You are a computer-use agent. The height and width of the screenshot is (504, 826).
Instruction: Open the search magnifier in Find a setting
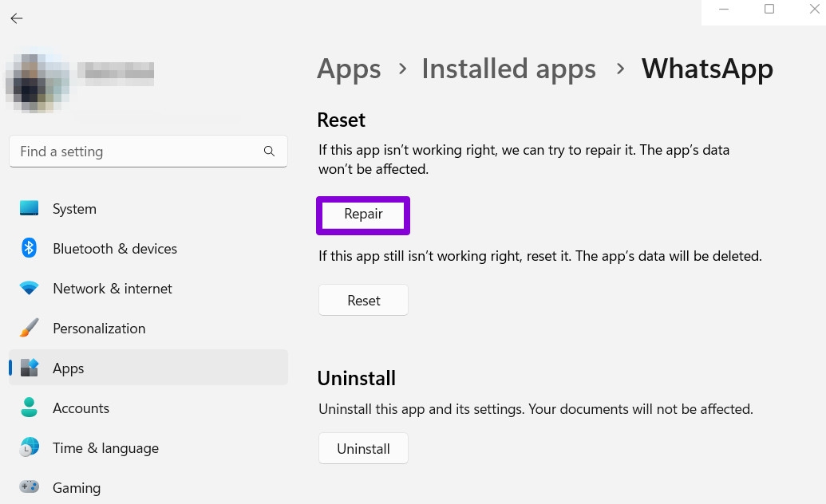(269, 151)
